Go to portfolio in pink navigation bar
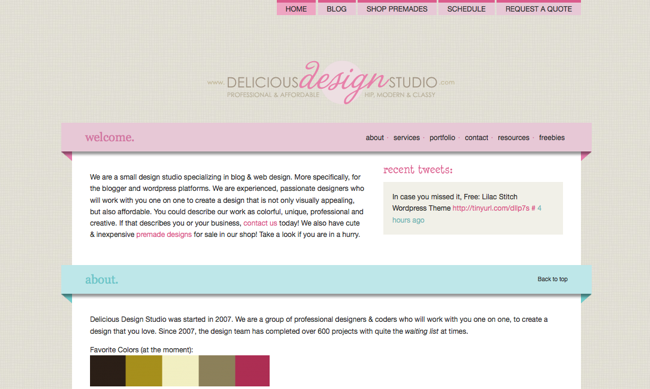Screen dimensions: 650x389 click(442, 138)
